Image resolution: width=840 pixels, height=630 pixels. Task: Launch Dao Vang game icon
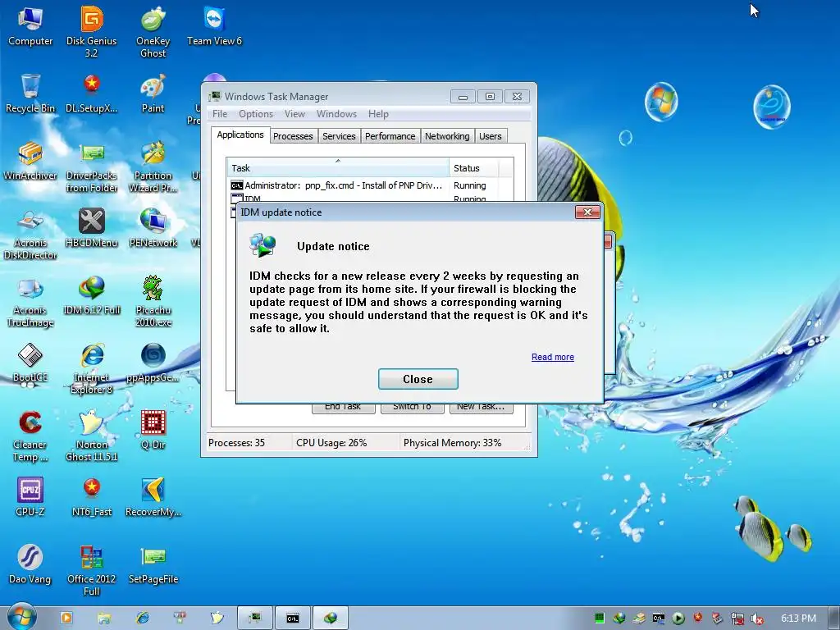[x=30, y=565]
